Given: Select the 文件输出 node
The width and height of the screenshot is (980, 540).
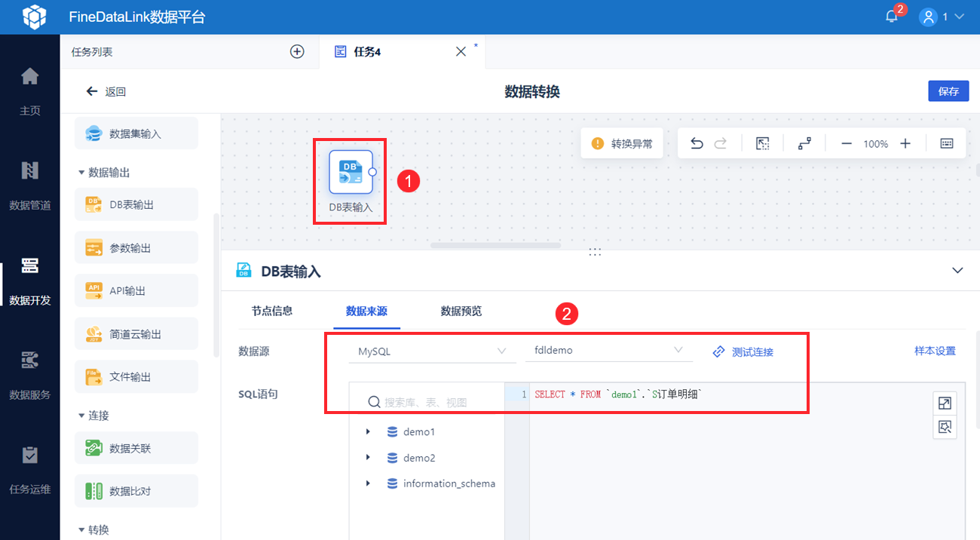Looking at the screenshot, I should (x=136, y=376).
